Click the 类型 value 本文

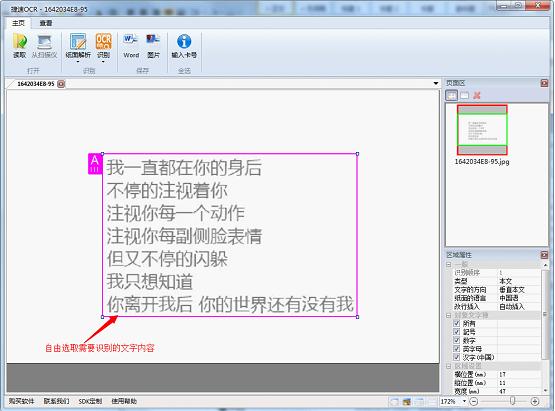(x=505, y=281)
